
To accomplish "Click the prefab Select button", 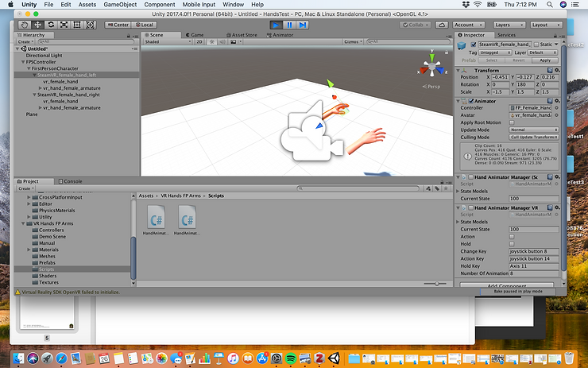I will (x=491, y=60).
